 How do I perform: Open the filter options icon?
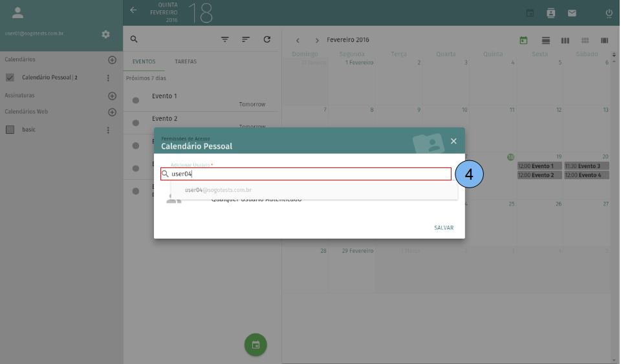coord(225,39)
